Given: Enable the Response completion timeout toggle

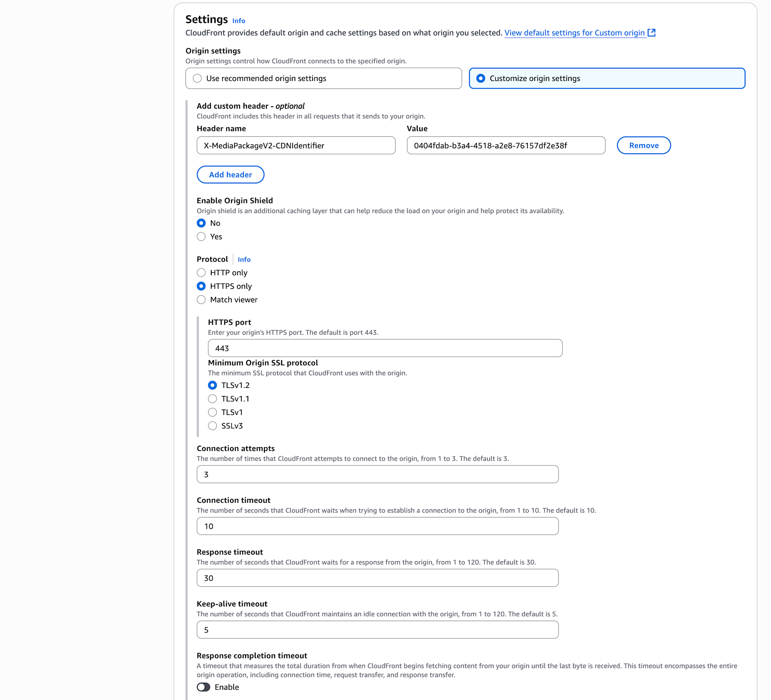Looking at the screenshot, I should 204,687.
